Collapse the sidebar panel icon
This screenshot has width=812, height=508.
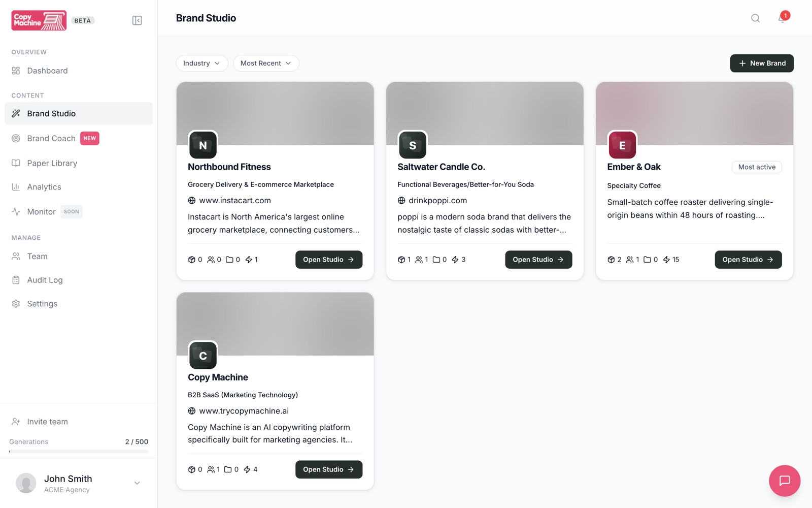point(137,20)
